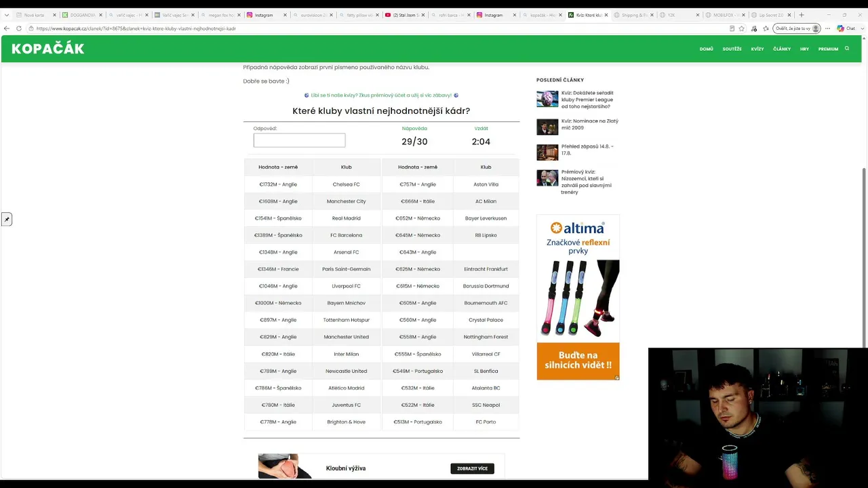Open the DOMŮ menu item

tap(707, 49)
